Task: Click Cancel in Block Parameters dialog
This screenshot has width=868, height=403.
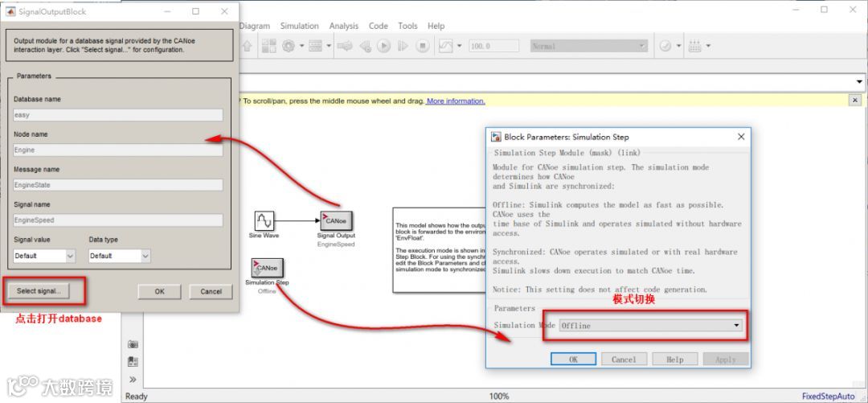Action: point(624,360)
